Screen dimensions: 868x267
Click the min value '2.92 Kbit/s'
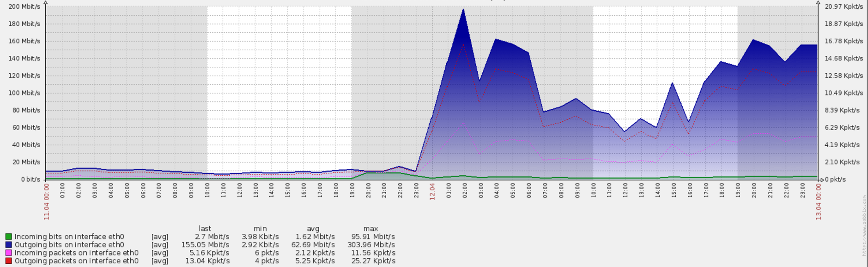(260, 245)
